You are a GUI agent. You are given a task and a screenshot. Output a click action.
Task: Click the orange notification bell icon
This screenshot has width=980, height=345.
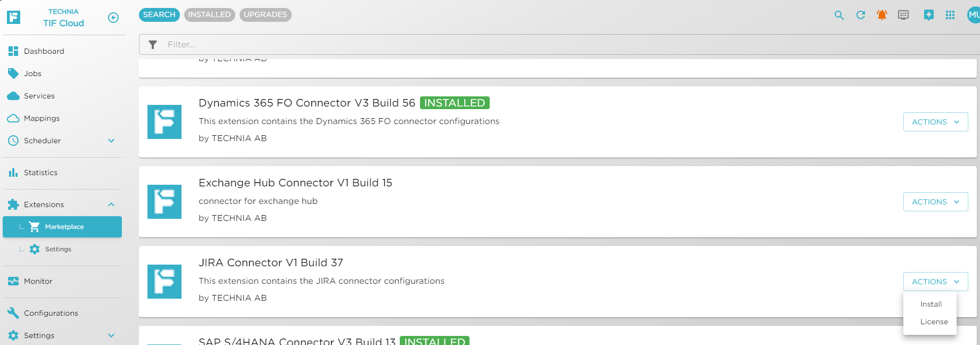(882, 15)
